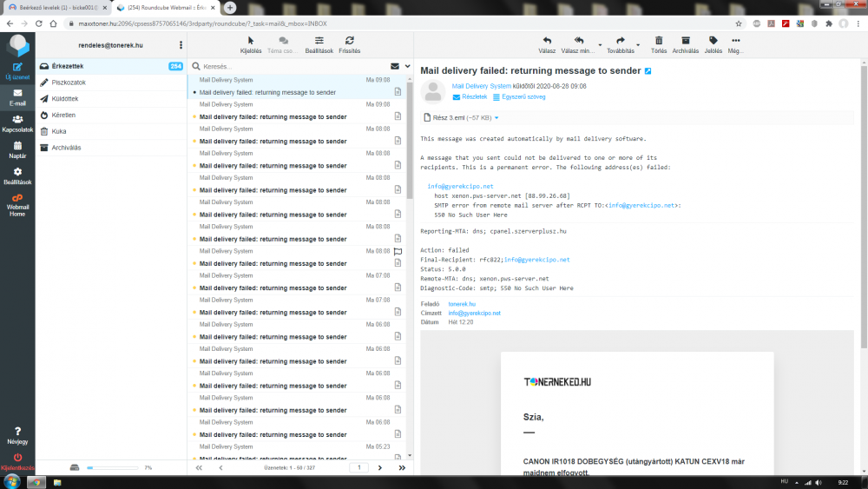Log out with Kijelentkezés

point(17,461)
